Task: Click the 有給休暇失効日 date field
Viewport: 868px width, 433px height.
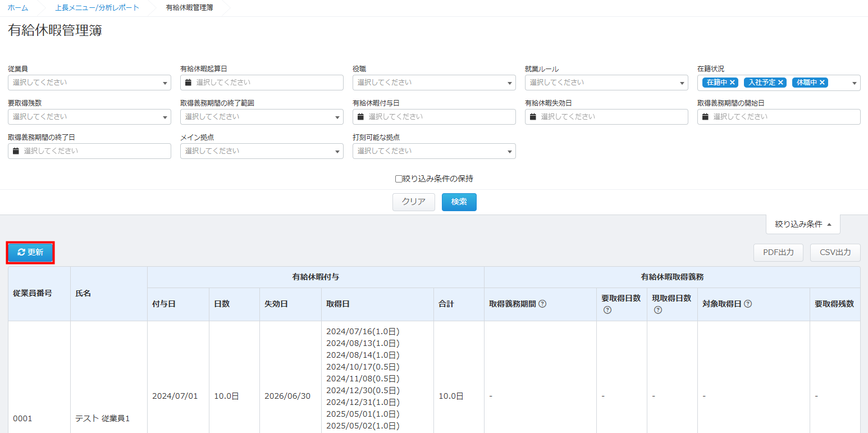Action: 606,117
